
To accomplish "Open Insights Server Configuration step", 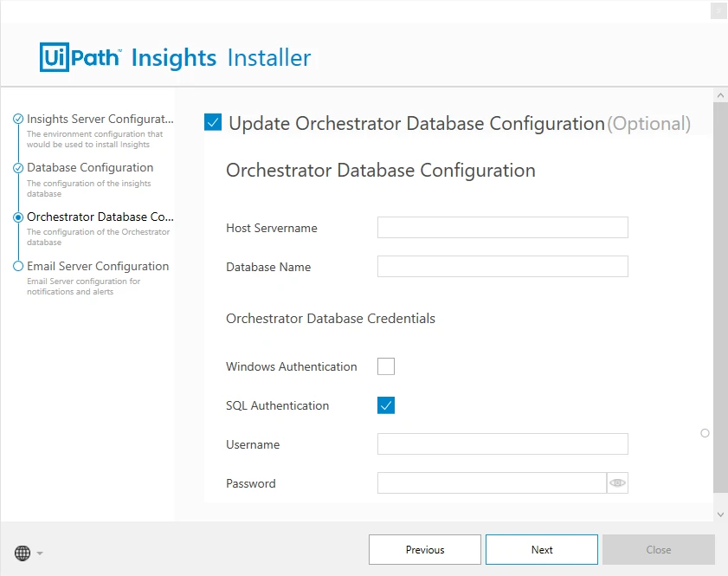I will 100,119.
